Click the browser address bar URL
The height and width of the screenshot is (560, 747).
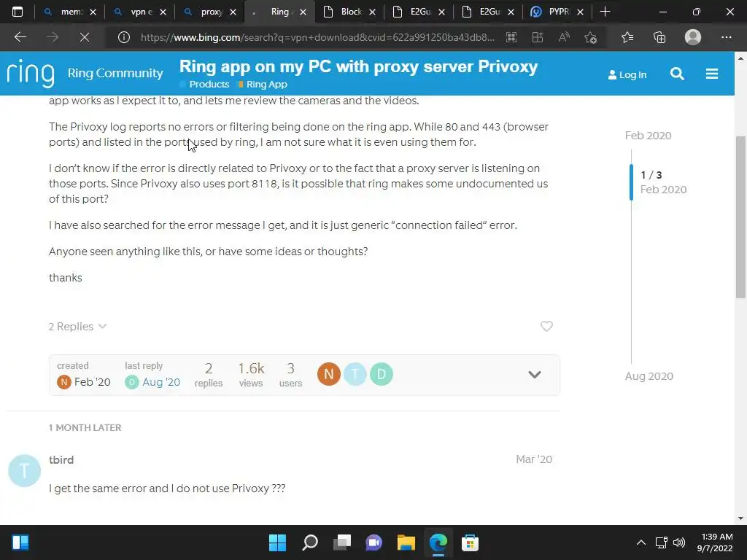[317, 37]
